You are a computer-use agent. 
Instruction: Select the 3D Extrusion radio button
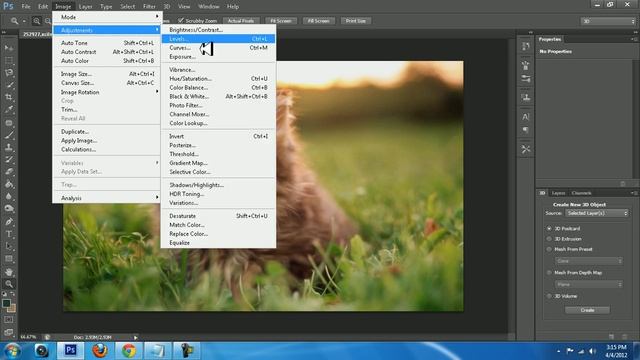click(x=549, y=239)
